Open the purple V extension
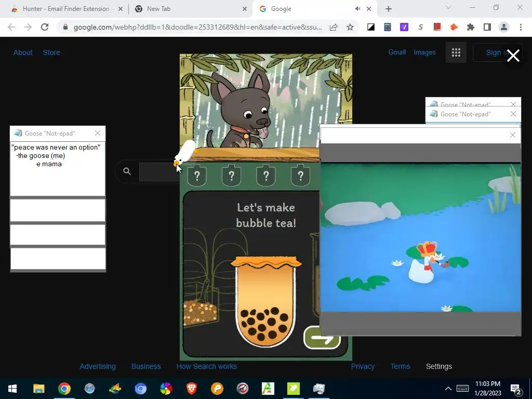 (x=404, y=27)
